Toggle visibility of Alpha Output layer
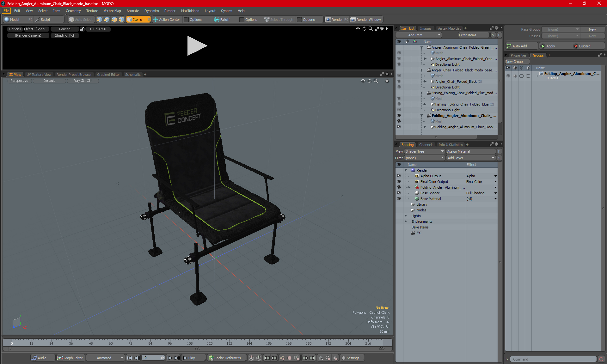607x364 pixels. pyautogui.click(x=399, y=176)
